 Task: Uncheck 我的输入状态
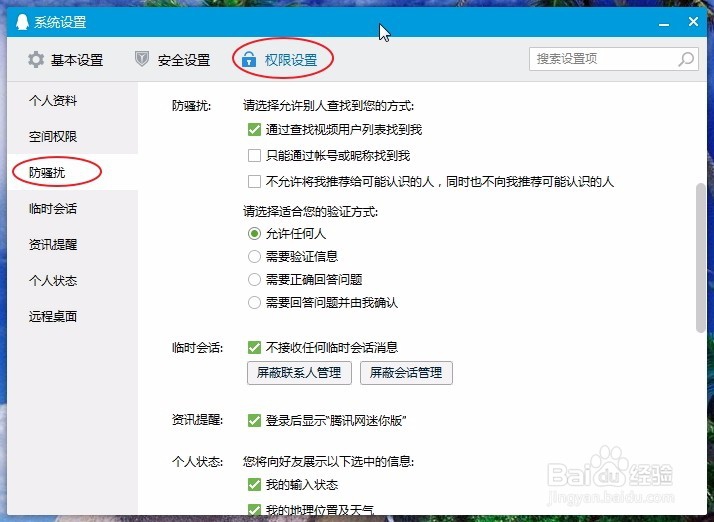click(254, 484)
